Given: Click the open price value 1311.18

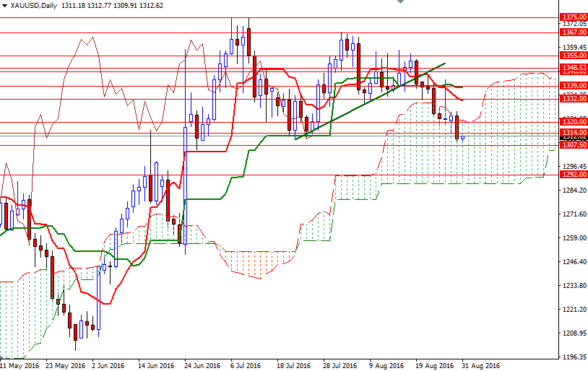Looking at the screenshot, I should [73, 6].
